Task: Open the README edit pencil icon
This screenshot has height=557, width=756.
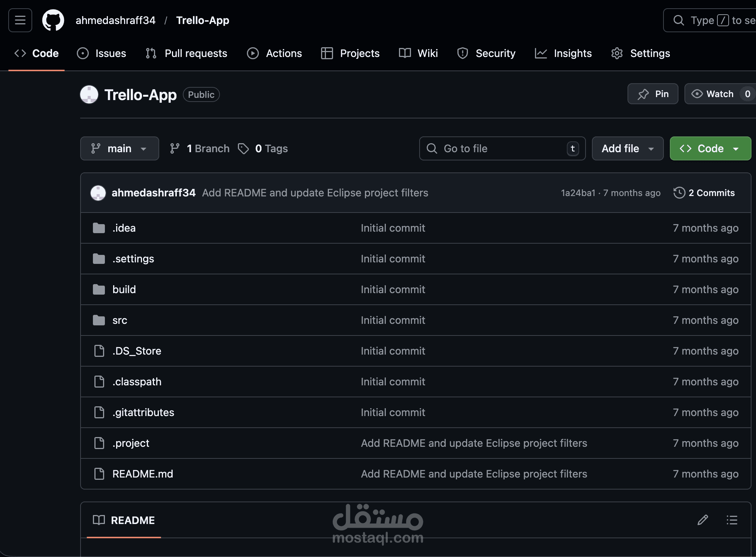Action: pos(702,520)
